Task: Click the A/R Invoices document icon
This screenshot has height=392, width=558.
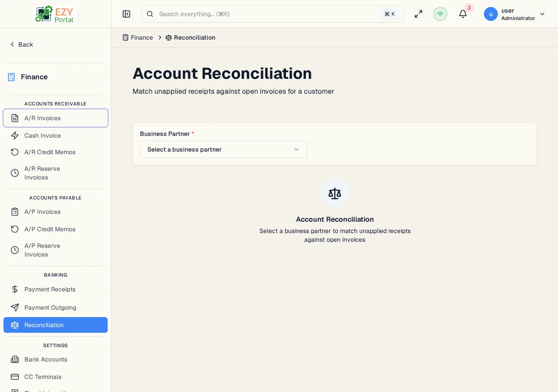Action: (x=15, y=118)
